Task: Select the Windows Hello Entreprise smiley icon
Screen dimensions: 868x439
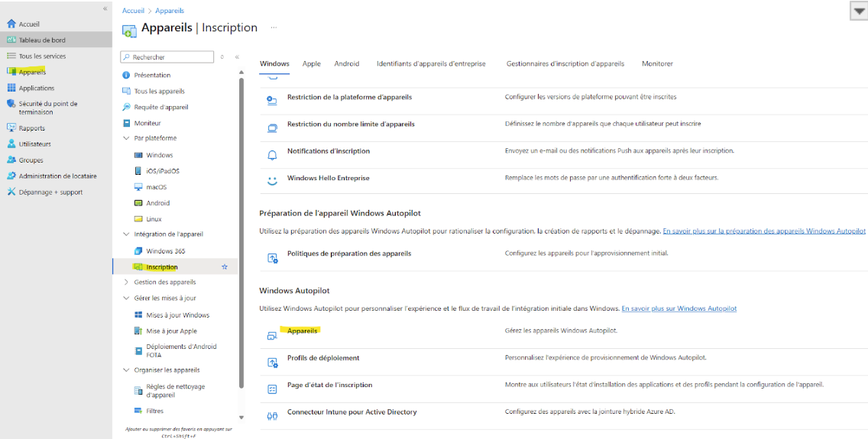Action: pos(272,181)
